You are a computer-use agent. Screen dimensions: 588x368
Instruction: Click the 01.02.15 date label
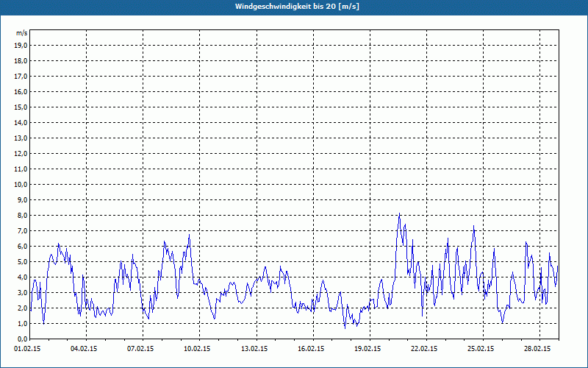pos(27,349)
